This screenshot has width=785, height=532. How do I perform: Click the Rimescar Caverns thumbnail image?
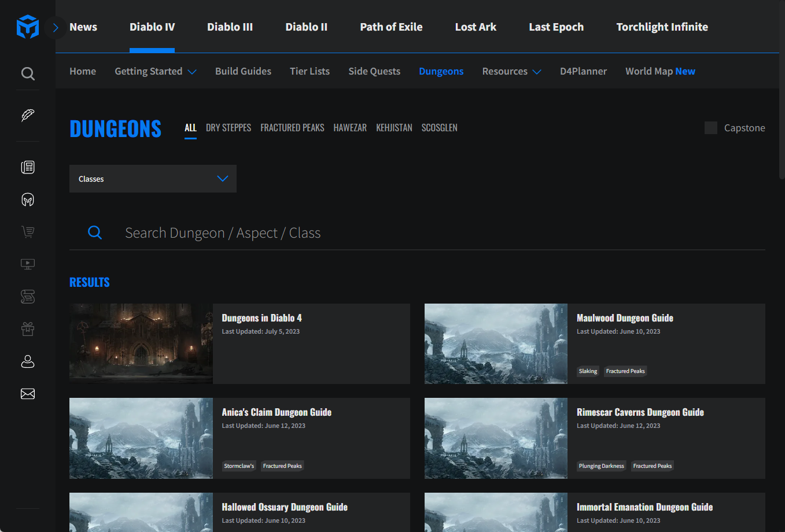click(x=496, y=438)
